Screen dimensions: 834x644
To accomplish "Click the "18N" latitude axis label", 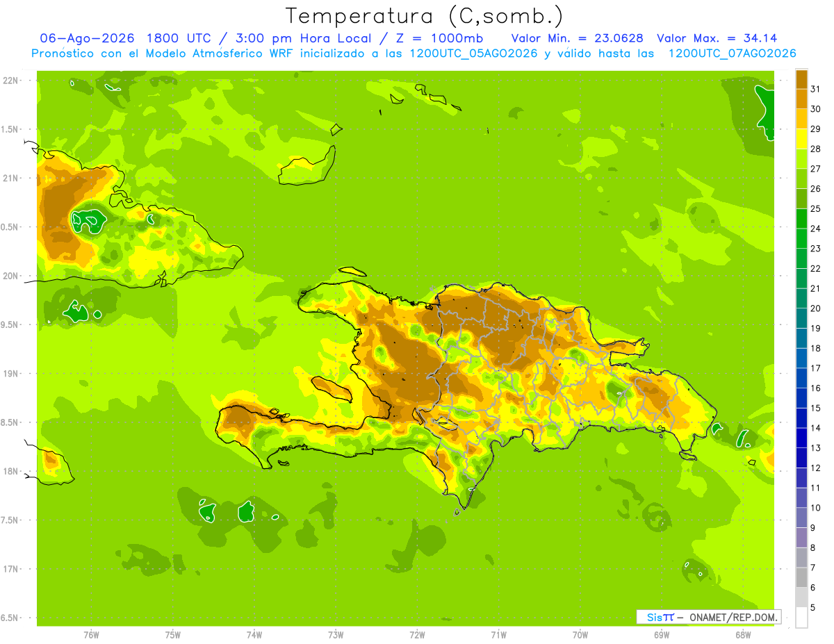I will coord(12,471).
